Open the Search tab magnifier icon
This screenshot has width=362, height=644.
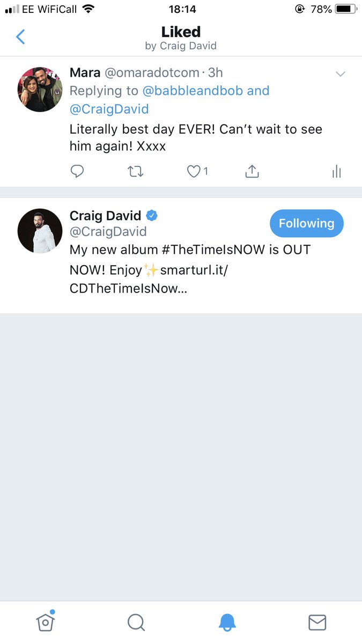(x=136, y=622)
